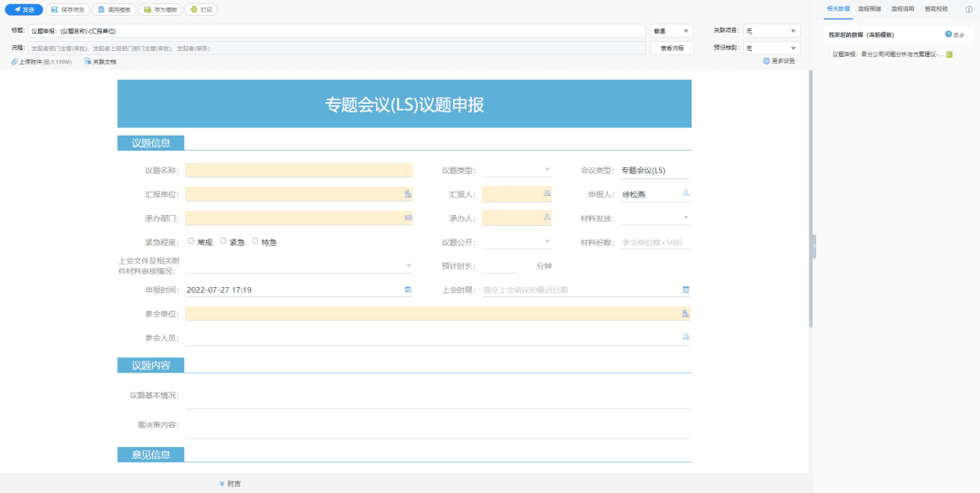Click question mark help icon beside 更多

pyautogui.click(x=948, y=34)
